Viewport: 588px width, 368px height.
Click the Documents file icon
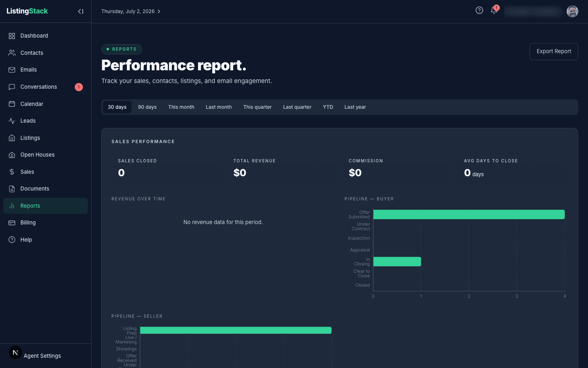(12, 189)
